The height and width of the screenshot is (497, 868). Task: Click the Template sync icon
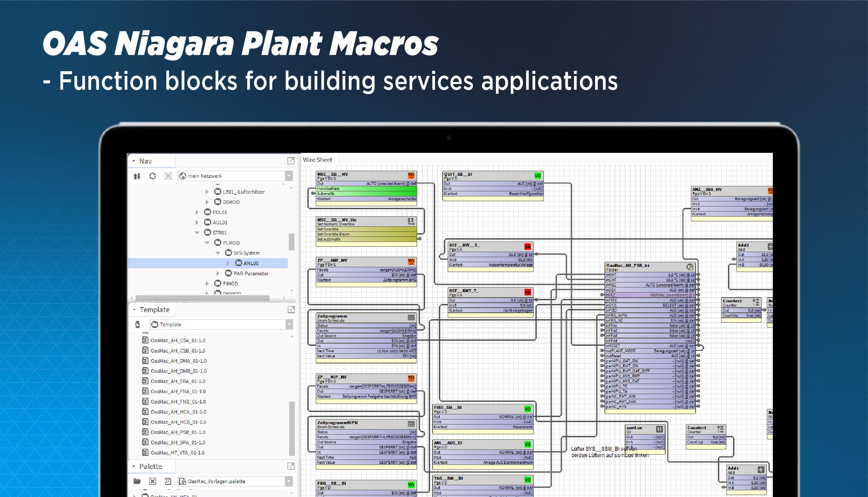click(x=138, y=325)
